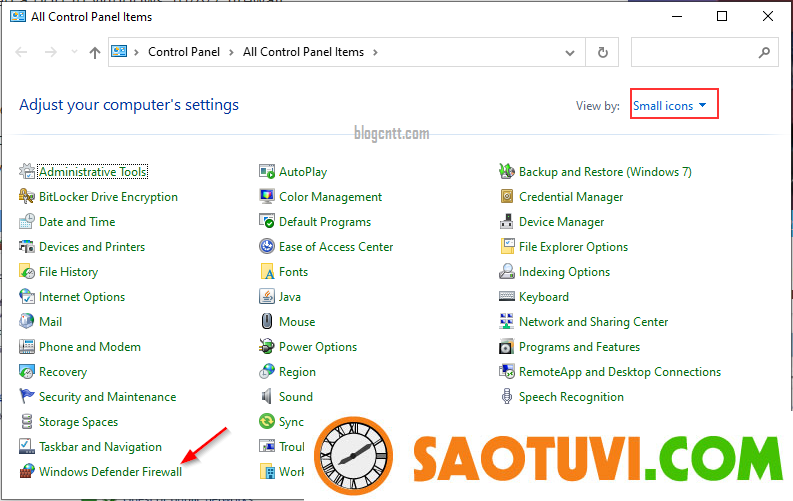Click the Sync Center green icon
The height and width of the screenshot is (501, 793).
tap(267, 422)
